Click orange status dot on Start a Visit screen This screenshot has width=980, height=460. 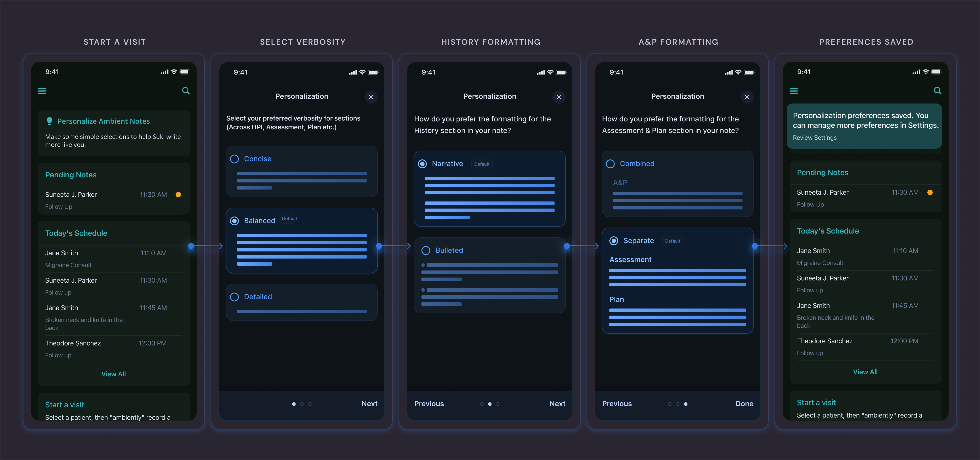coord(178,194)
